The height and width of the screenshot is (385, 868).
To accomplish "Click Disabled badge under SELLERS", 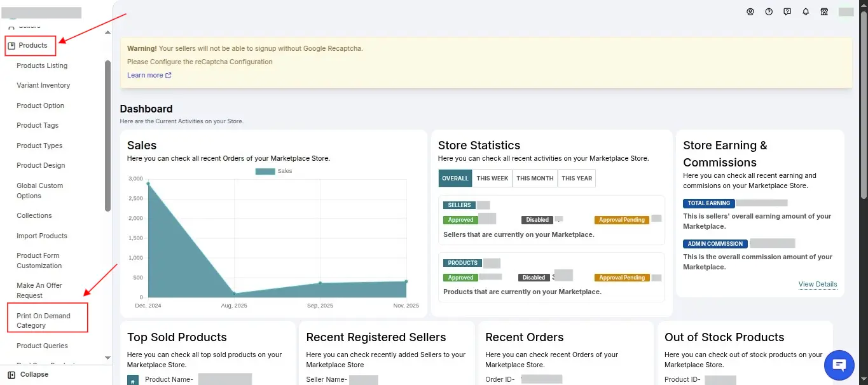I will tap(537, 220).
